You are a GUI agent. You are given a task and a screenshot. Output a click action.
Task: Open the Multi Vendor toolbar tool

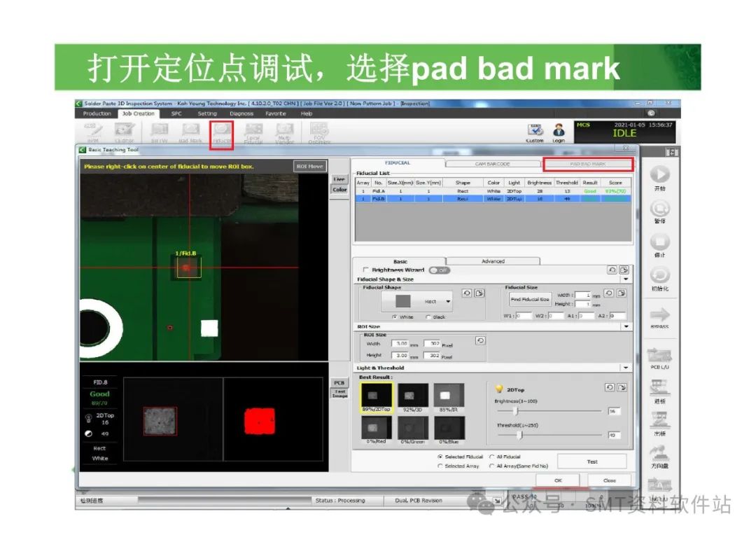pos(284,133)
